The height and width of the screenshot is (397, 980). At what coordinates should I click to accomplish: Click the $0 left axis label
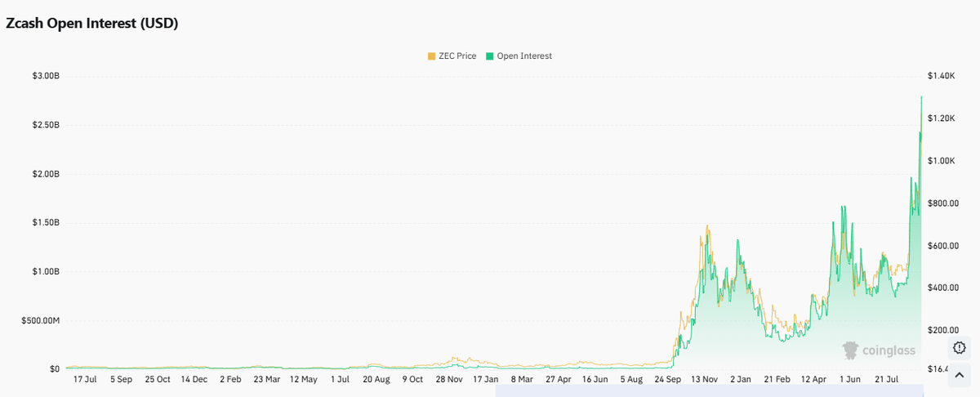click(55, 369)
